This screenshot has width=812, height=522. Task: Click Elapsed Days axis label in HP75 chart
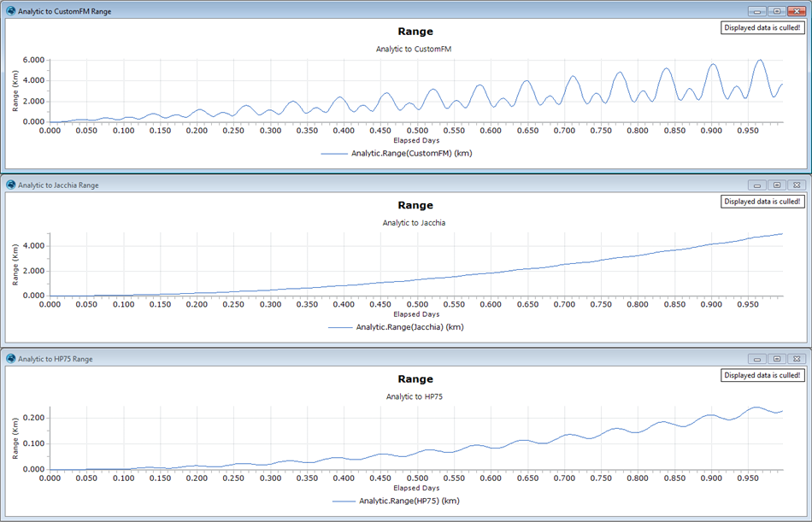click(x=416, y=488)
